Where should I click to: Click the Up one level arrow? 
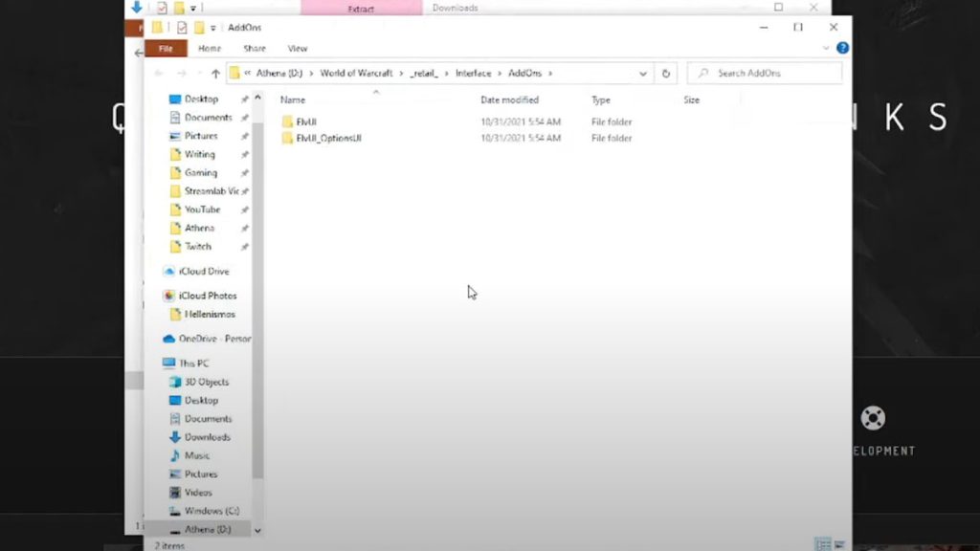click(x=215, y=74)
